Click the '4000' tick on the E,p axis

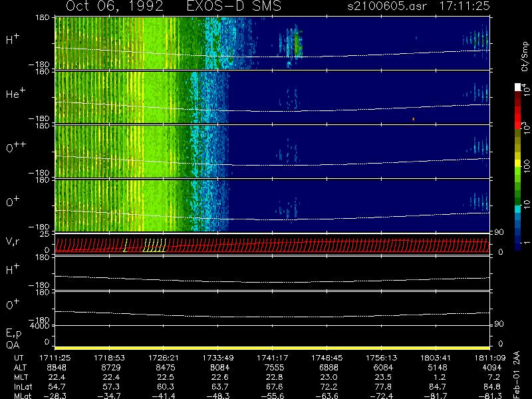tap(40, 326)
